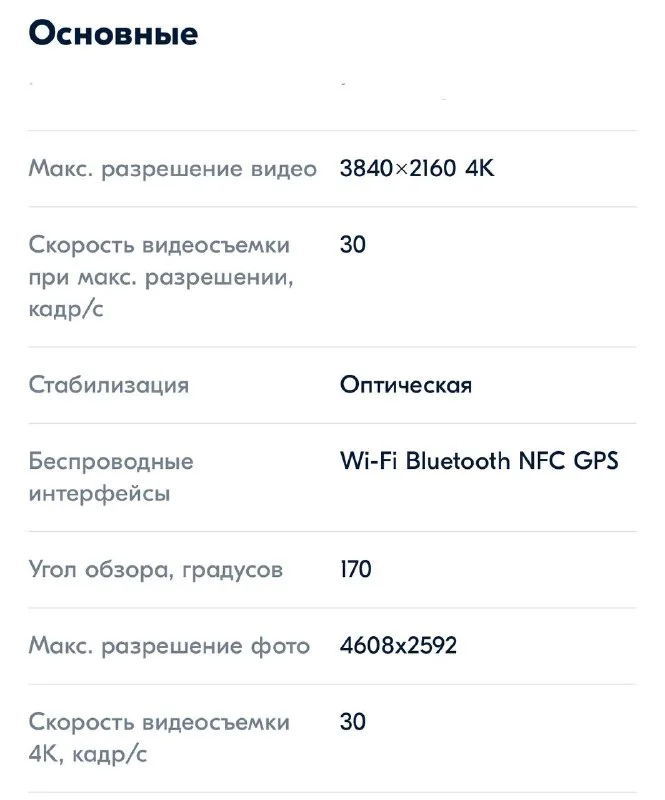
Task: Select the "Макс. разрешение видео" label
Action: coord(172,169)
